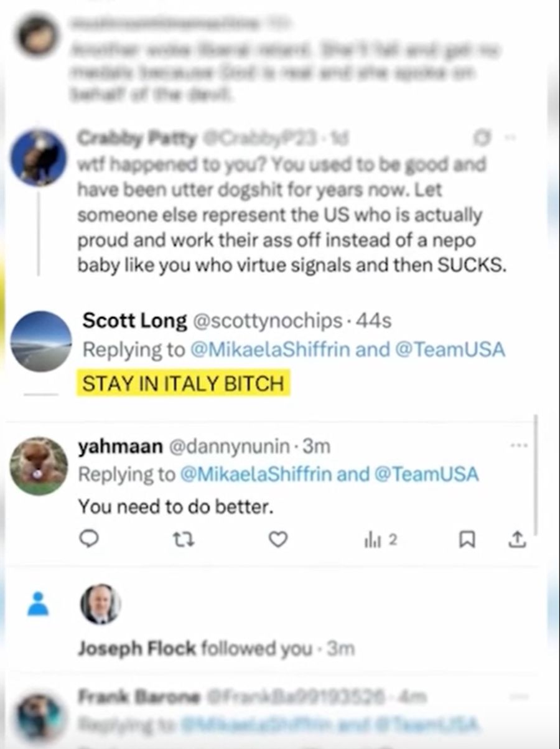Open the Joseph Flock name in follow notification
The height and width of the screenshot is (749, 560).
pos(136,649)
